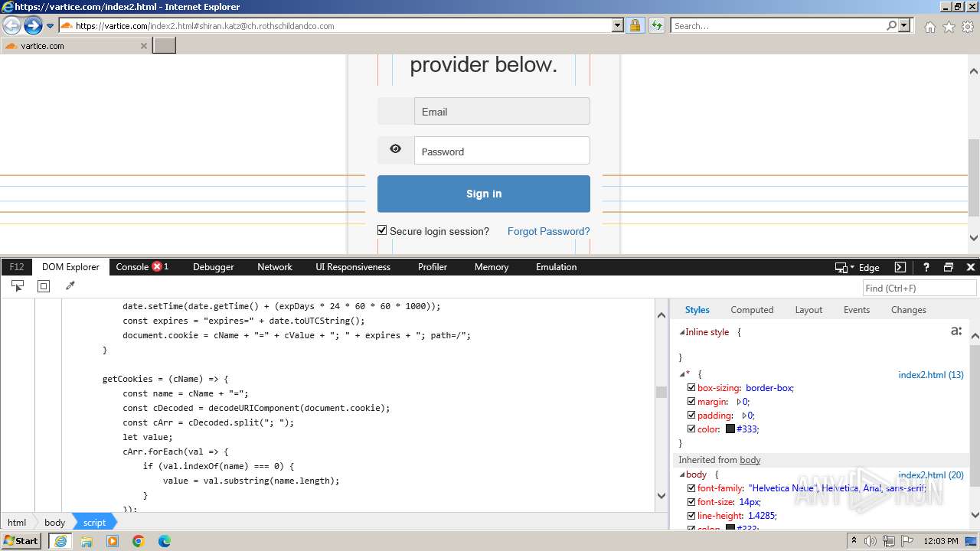The height and width of the screenshot is (551, 980).
Task: Pick the color picker eyedropper tool
Action: point(70,285)
